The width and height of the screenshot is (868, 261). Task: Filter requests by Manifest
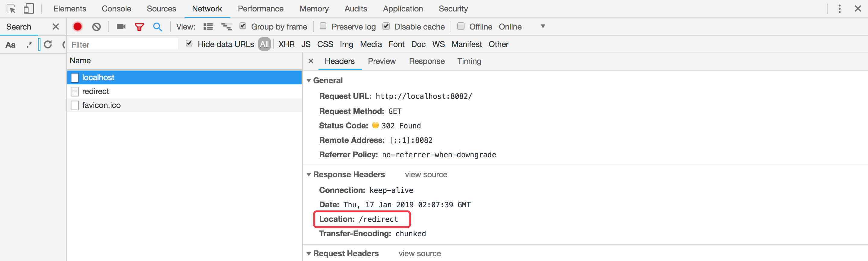tap(466, 44)
